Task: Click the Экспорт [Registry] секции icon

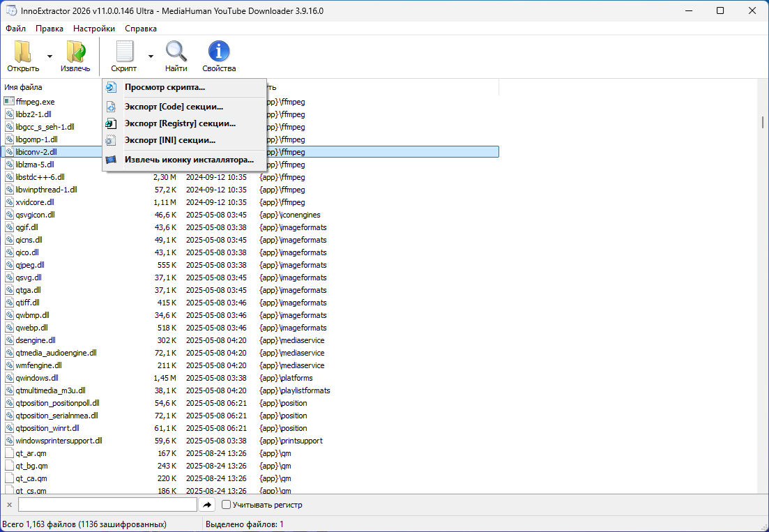Action: pos(112,123)
